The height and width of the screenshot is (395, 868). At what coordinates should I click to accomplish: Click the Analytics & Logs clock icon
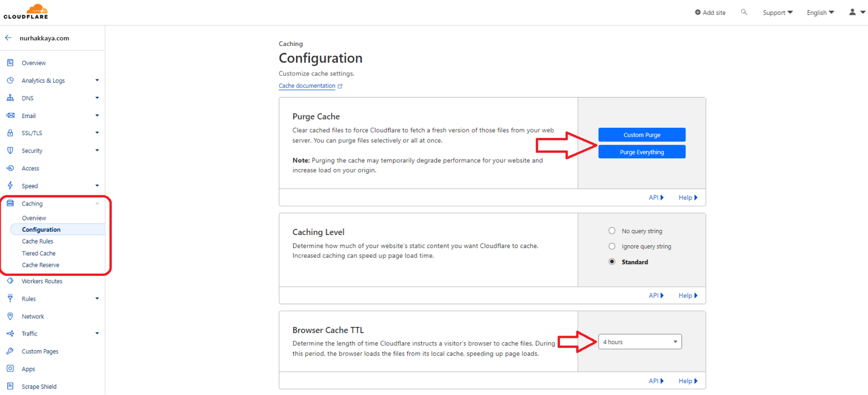10,80
